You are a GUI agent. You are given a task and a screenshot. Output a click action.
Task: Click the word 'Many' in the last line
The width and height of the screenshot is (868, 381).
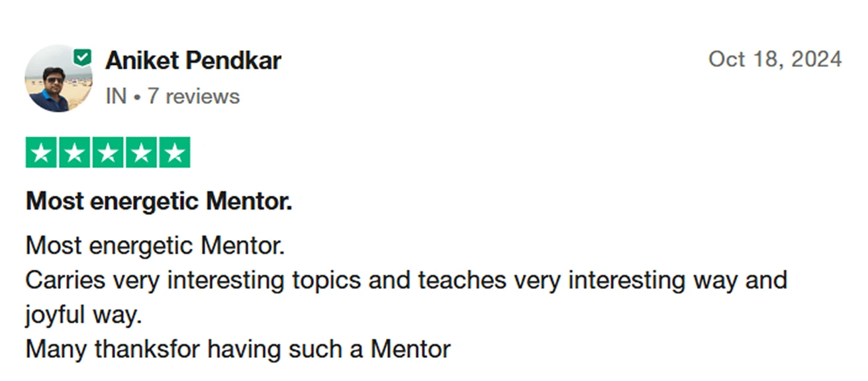point(56,349)
